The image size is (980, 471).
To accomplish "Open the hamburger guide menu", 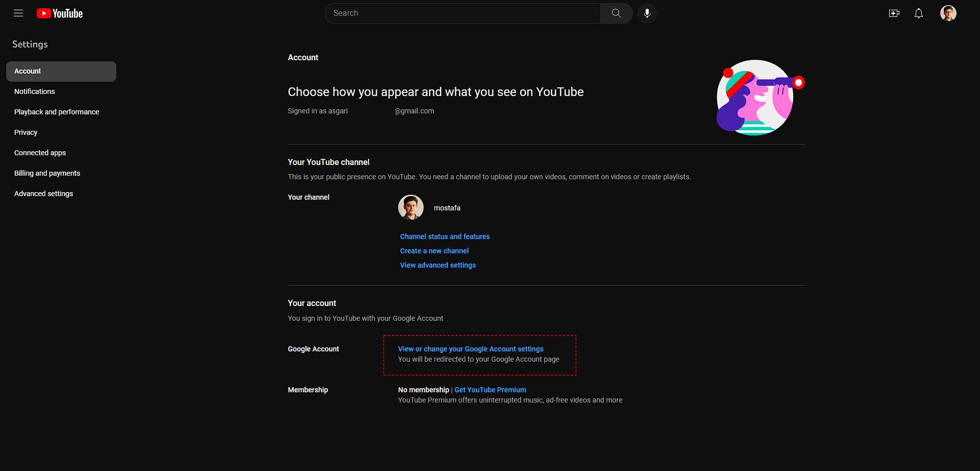I will pyautogui.click(x=18, y=13).
